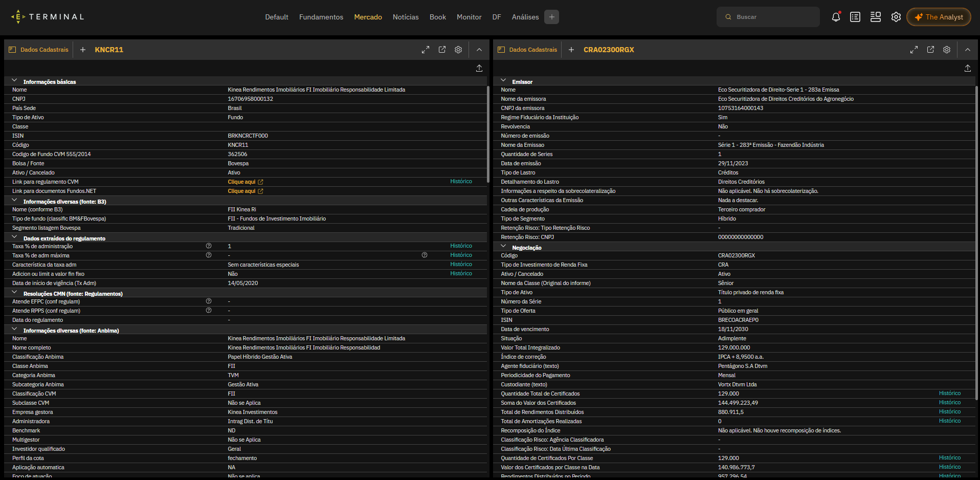This screenshot has width=980, height=480.
Task: Open Clique aqui link for regulamento CVM
Action: 246,182
